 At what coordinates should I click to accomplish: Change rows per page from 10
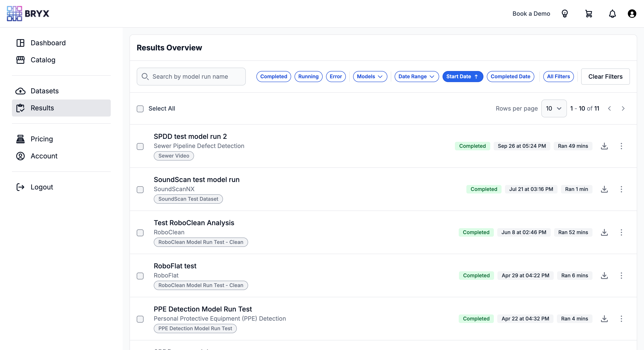coord(554,108)
